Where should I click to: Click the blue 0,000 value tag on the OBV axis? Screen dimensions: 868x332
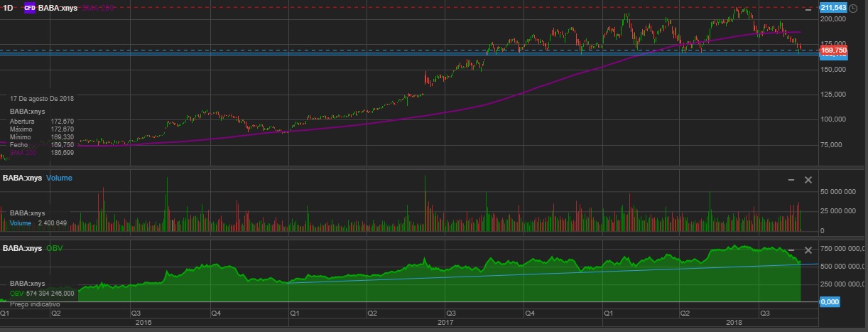point(830,302)
